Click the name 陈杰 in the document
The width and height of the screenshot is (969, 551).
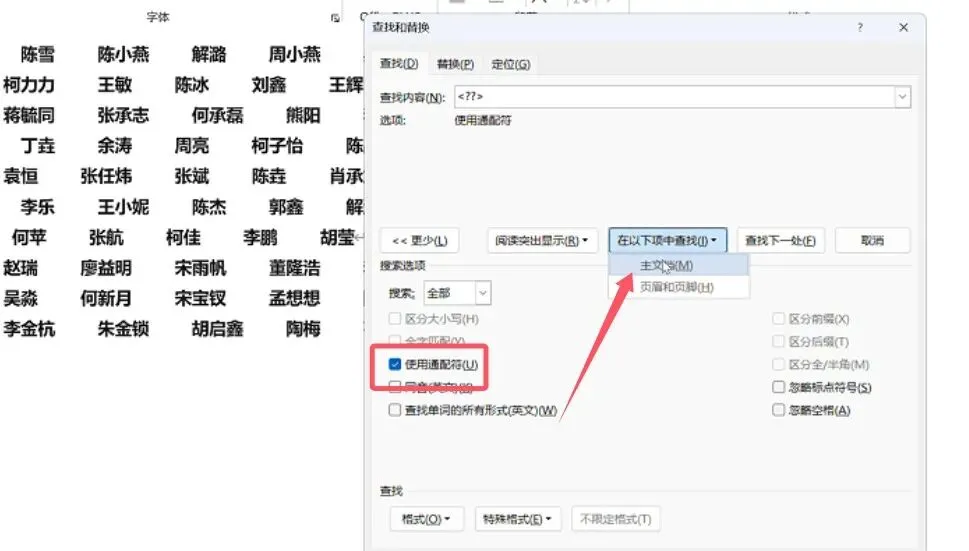pyautogui.click(x=209, y=207)
